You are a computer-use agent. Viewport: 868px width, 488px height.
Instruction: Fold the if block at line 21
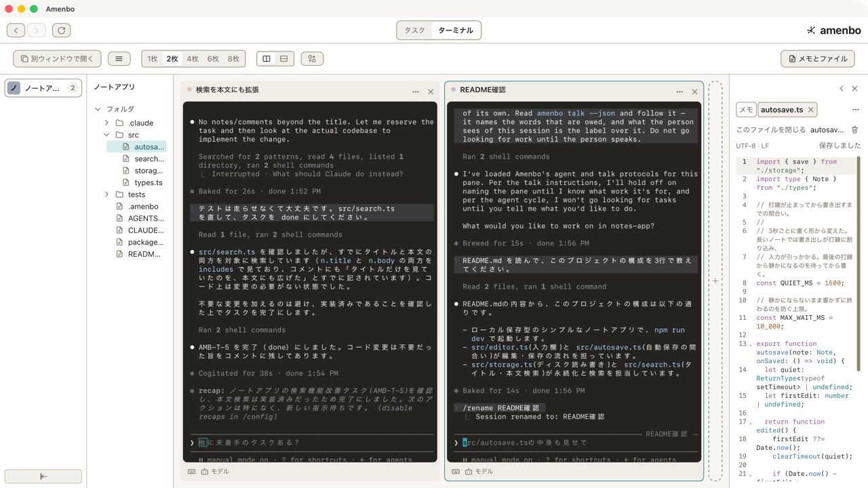point(751,474)
